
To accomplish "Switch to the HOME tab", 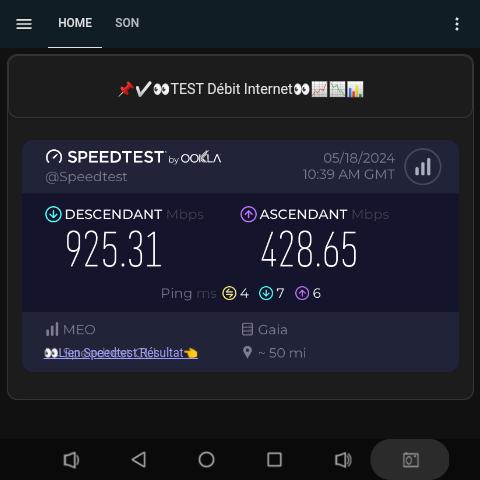I will point(75,23).
